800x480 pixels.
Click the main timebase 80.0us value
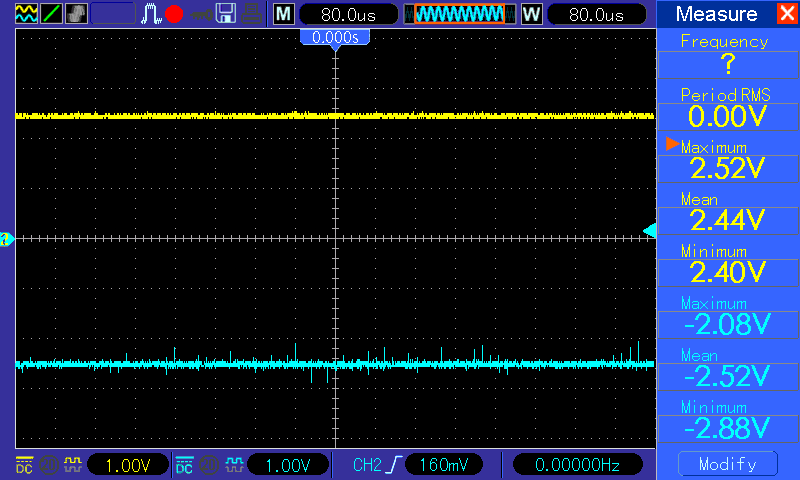tap(348, 14)
